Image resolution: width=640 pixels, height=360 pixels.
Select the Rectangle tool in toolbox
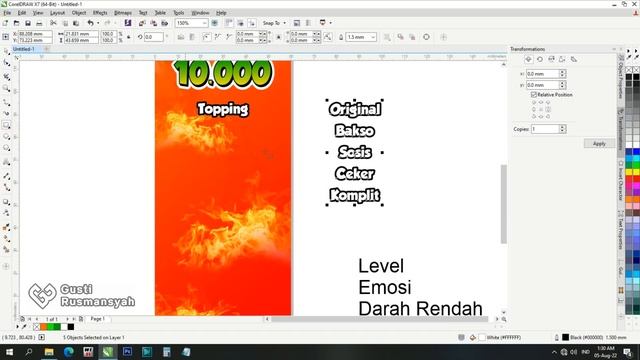pos(6,125)
